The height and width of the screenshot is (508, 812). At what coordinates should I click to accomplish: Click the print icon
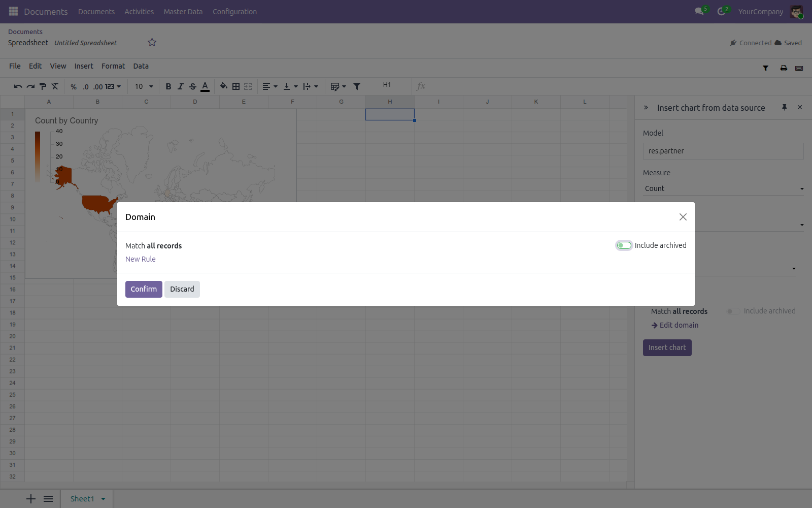point(784,68)
